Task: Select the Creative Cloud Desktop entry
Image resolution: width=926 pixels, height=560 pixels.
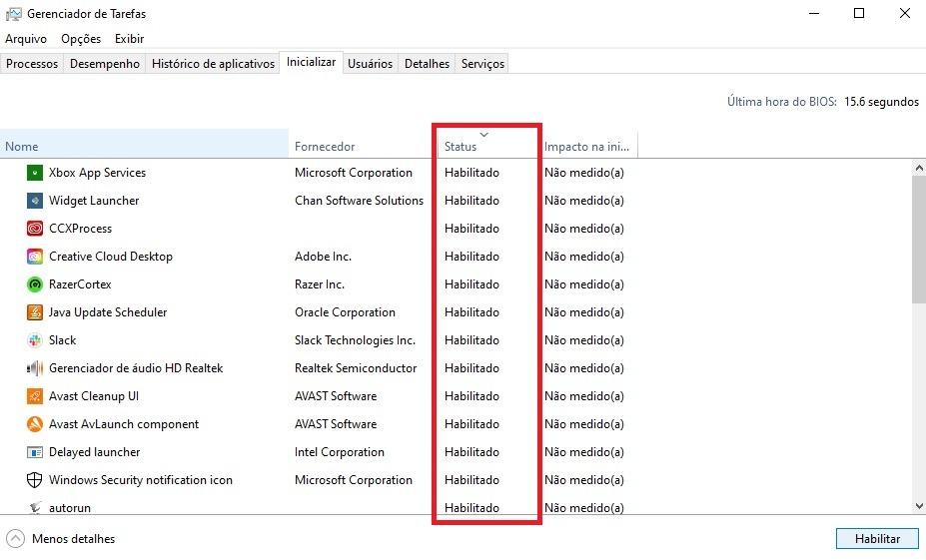Action: tap(111, 257)
